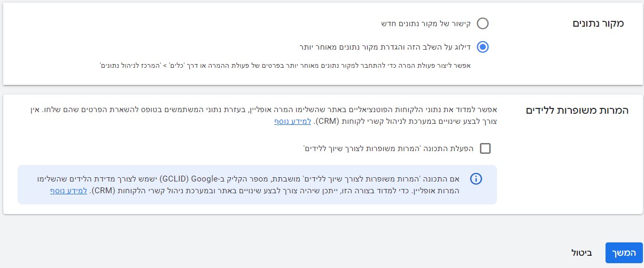Select the 'דילוג על השלב הזה' radio button

point(483,47)
